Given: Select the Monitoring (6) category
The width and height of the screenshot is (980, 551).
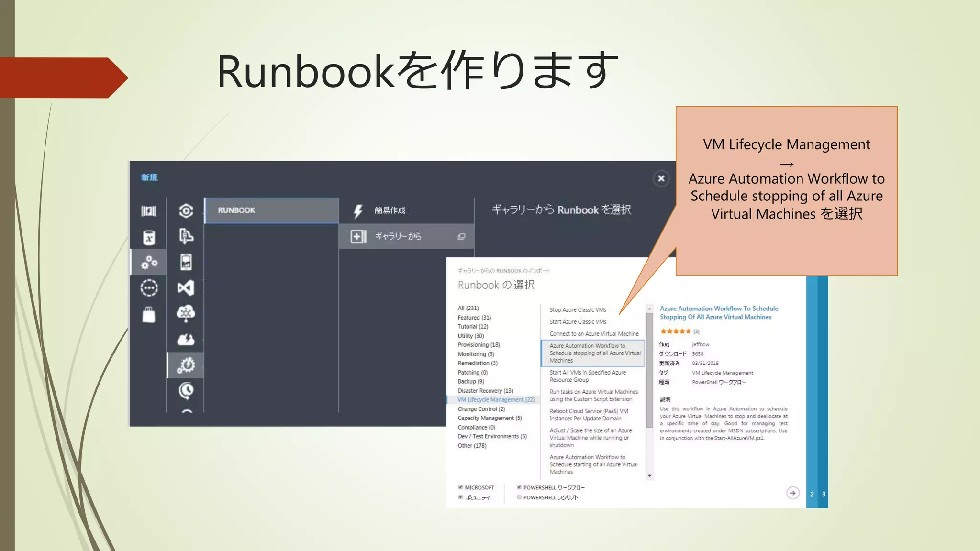Looking at the screenshot, I should (476, 354).
